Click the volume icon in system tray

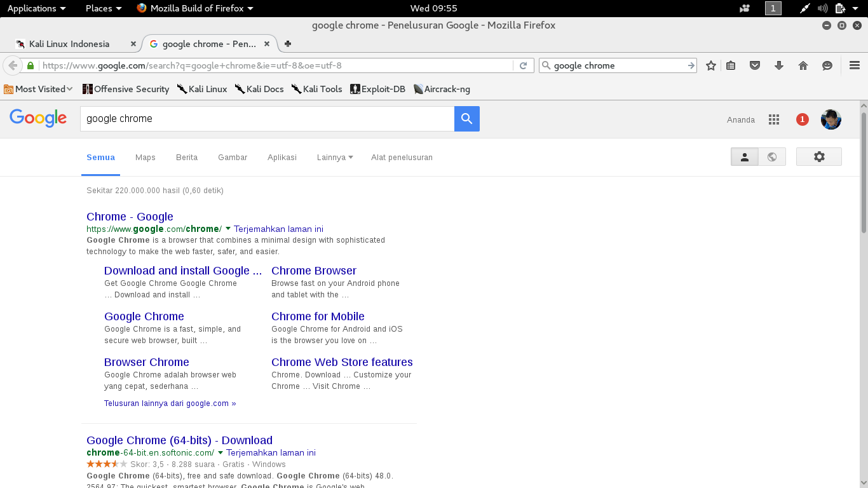click(x=823, y=8)
